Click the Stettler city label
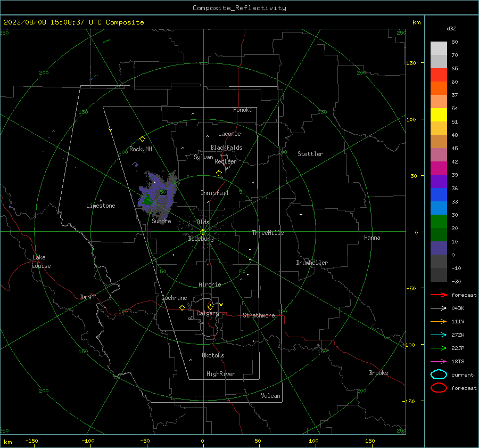Viewport: 479px width, 448px height. point(310,154)
